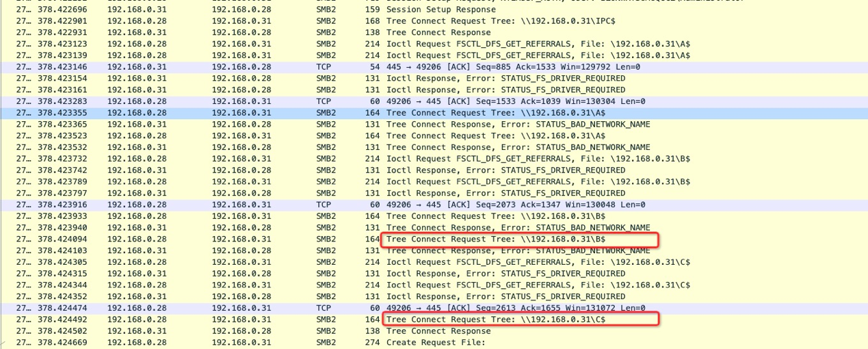
Task: Select the Ioctl Response at time 378.424352
Action: [434, 296]
